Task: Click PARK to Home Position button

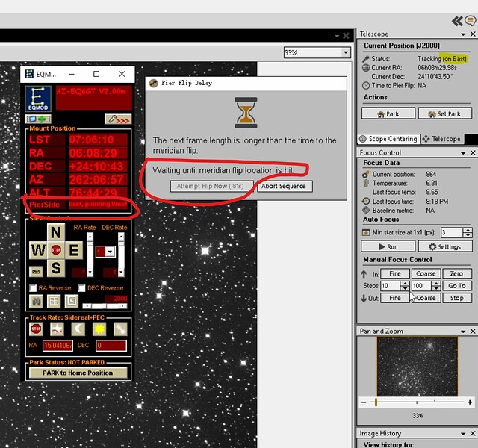Action: (78, 373)
